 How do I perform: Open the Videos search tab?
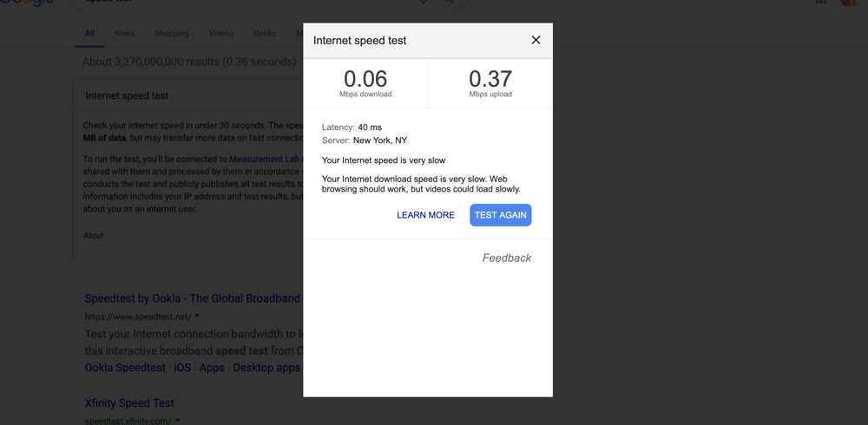point(220,33)
